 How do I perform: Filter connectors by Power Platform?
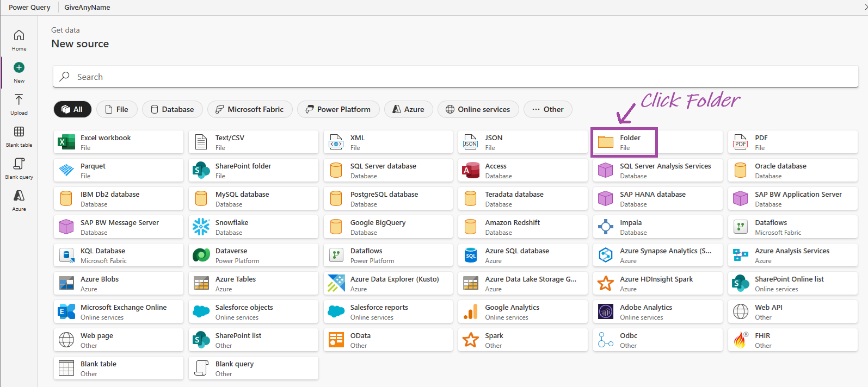coord(338,109)
